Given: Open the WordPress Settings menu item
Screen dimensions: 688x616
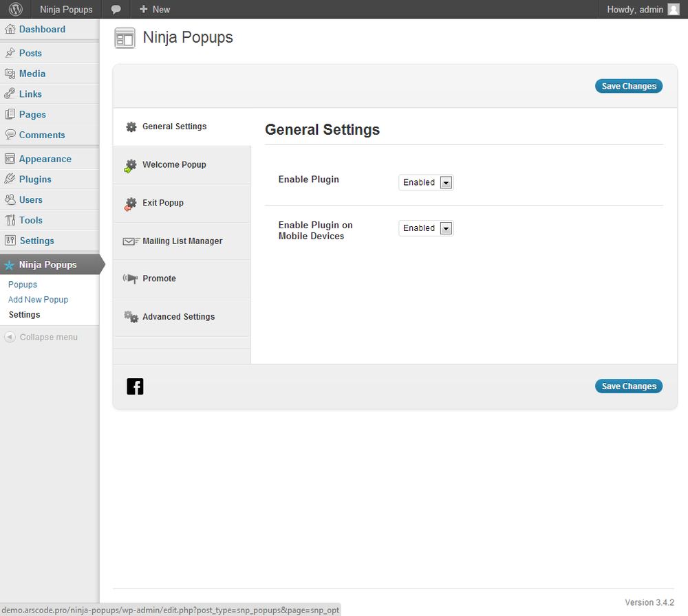Looking at the screenshot, I should point(50,241).
